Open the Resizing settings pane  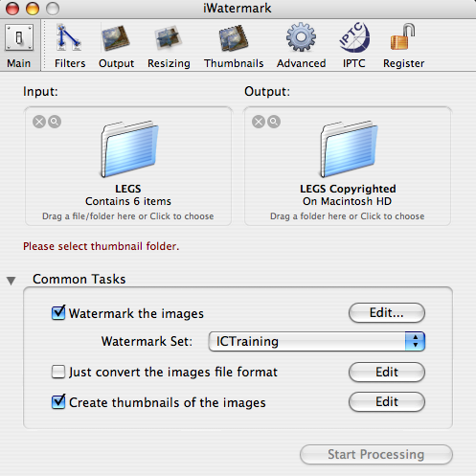[x=169, y=46]
